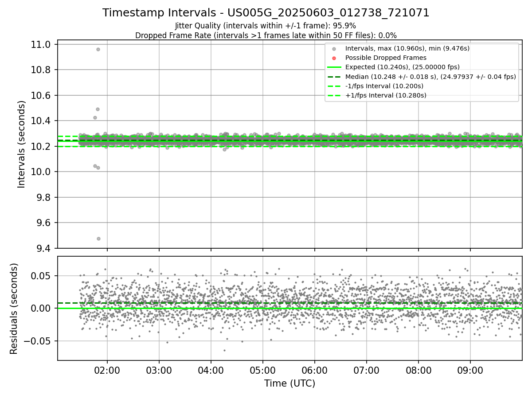Click the plot title 'Timestamp Intervals - US005G_20250603_012738_721071'

266,13
